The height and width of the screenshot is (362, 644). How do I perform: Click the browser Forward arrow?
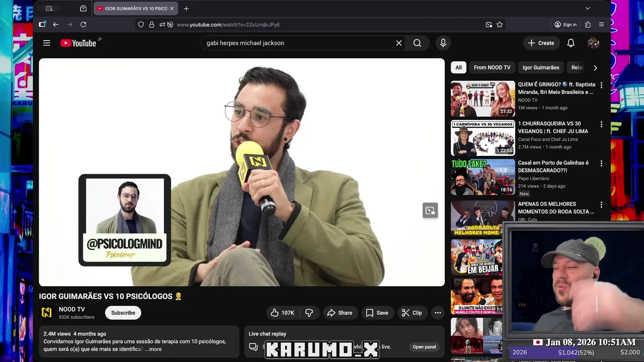(69, 25)
